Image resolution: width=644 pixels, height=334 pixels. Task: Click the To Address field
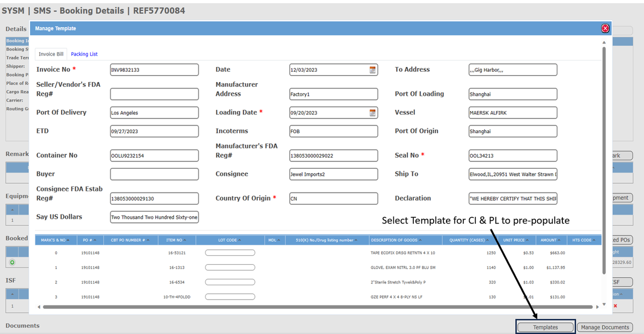[x=513, y=70]
